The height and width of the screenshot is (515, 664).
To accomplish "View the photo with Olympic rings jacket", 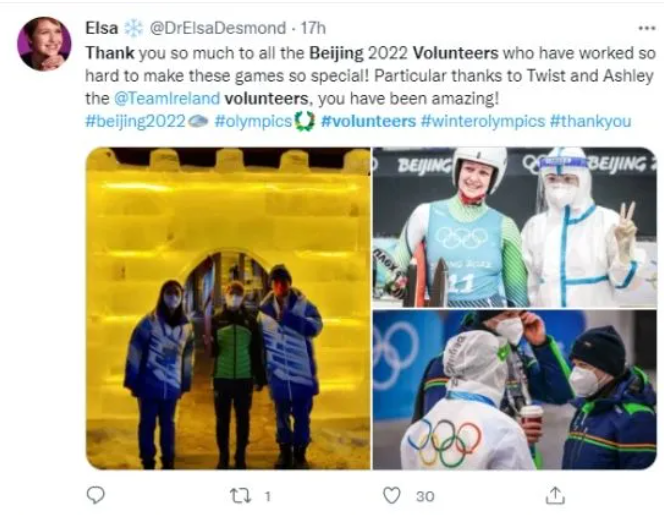I will (515, 390).
